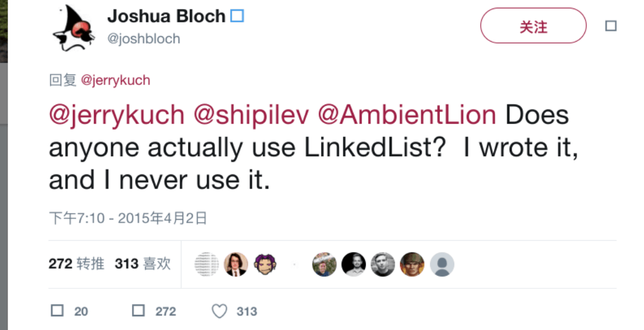The width and height of the screenshot is (644, 330).
Task: Like the tweet with the heart icon
Action: click(x=219, y=311)
